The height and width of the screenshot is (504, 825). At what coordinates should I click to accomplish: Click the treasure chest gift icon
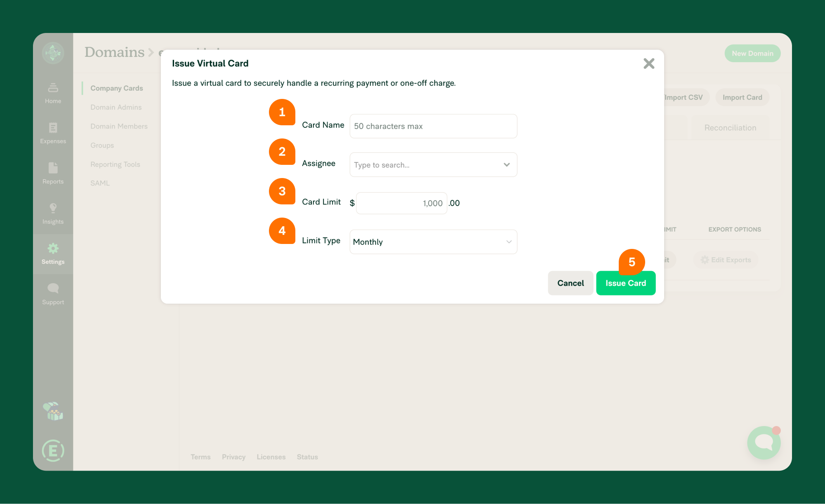point(53,411)
